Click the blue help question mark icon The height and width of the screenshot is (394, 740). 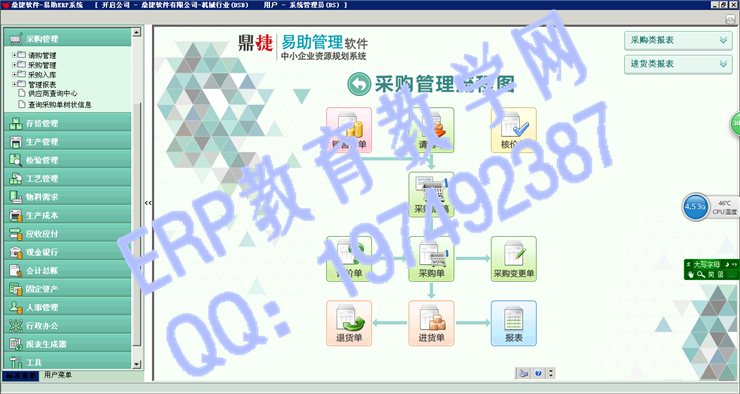pyautogui.click(x=538, y=373)
